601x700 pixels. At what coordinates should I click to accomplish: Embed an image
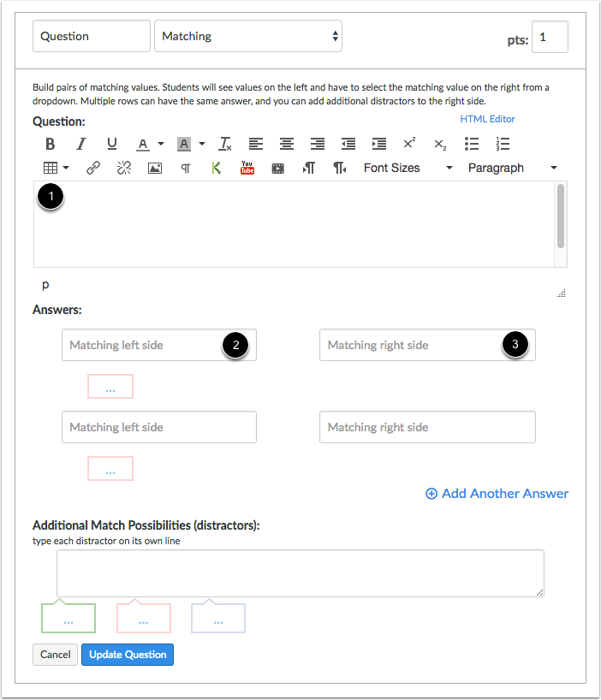(155, 169)
